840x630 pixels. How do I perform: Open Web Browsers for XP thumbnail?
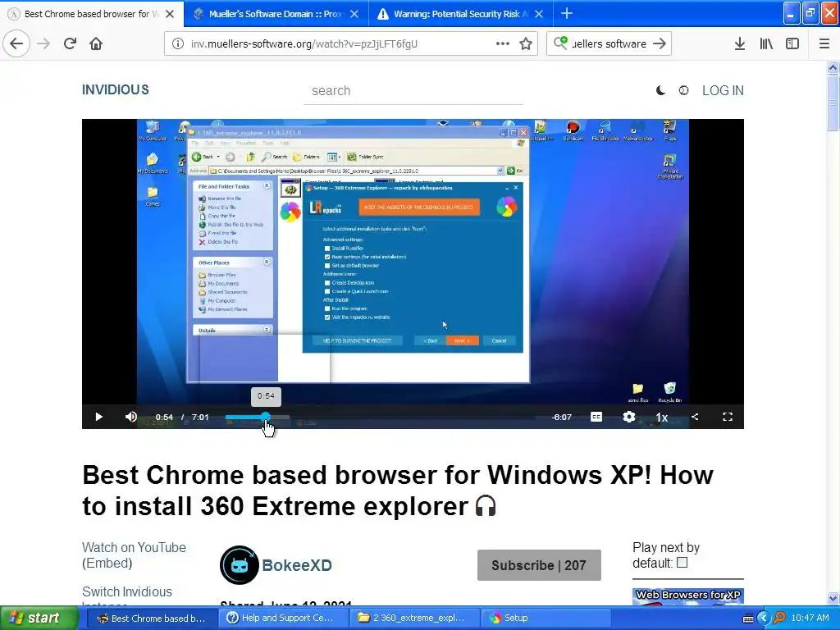click(688, 596)
